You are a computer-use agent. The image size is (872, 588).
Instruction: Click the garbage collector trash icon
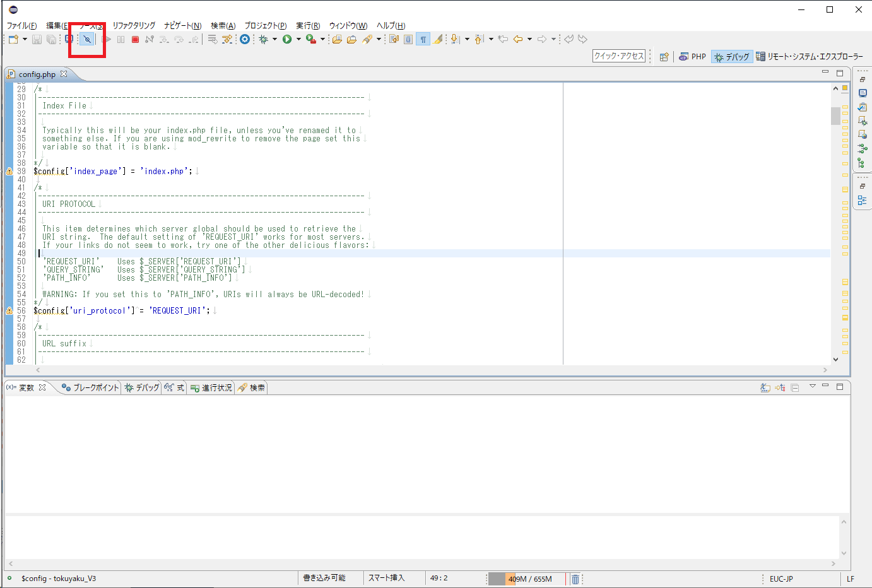click(x=575, y=579)
